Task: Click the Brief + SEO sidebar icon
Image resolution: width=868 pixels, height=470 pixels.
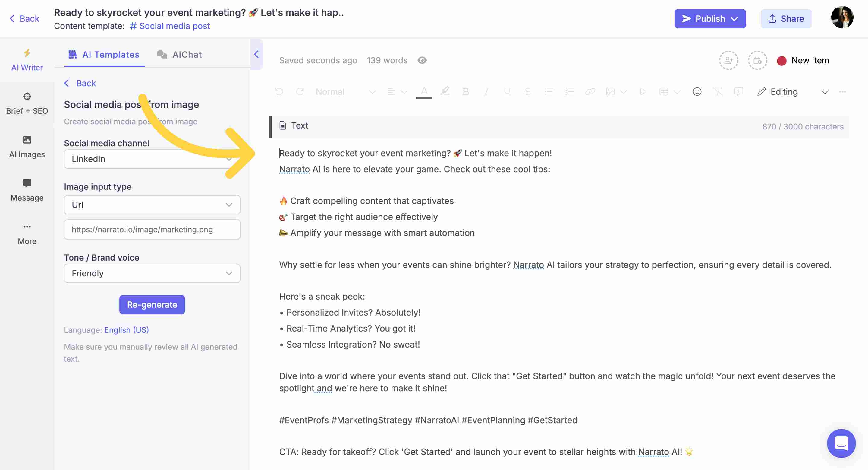Action: 27,103
